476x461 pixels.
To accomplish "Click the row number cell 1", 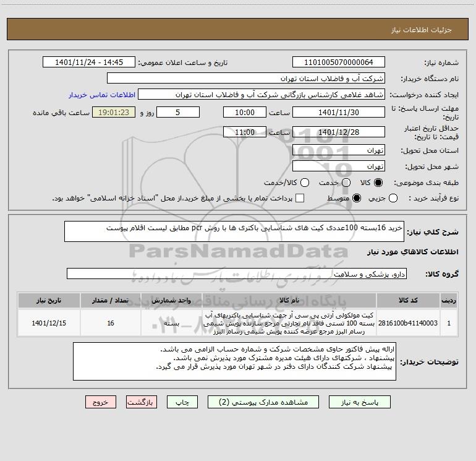I will tap(449, 323).
